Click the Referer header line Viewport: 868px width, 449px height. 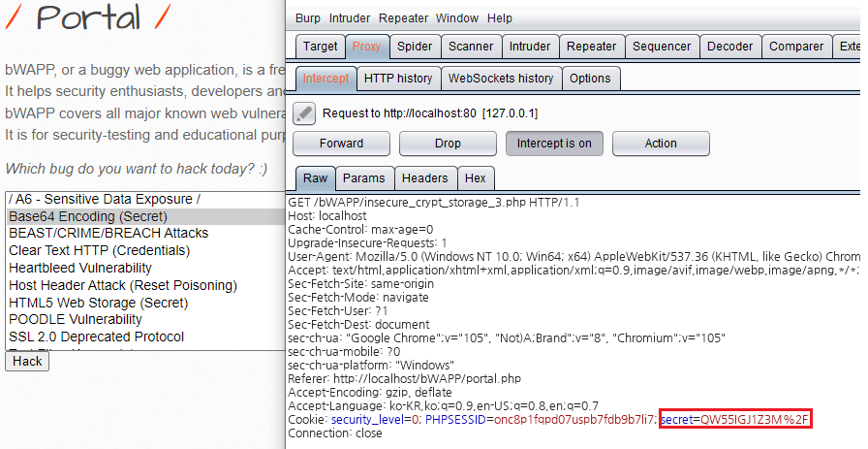coord(404,379)
